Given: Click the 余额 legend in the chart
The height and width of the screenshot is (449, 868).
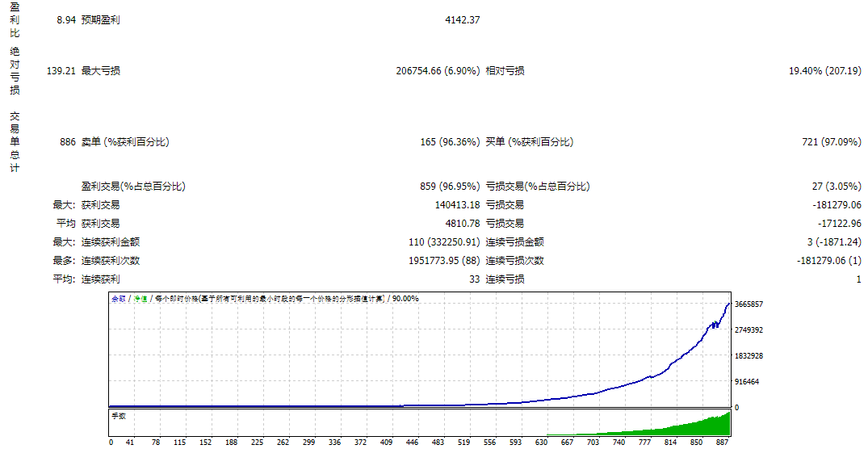Looking at the screenshot, I should 119,299.
